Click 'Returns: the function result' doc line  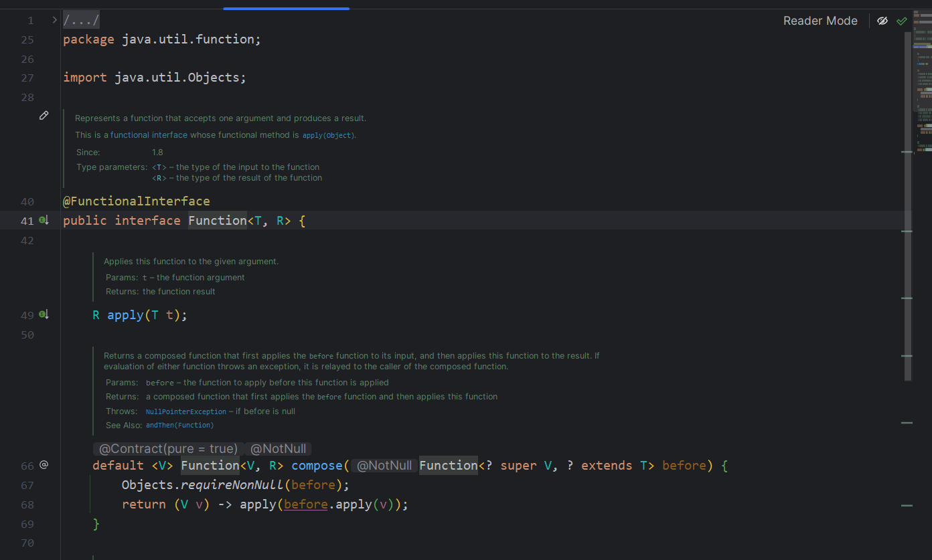coord(161,292)
